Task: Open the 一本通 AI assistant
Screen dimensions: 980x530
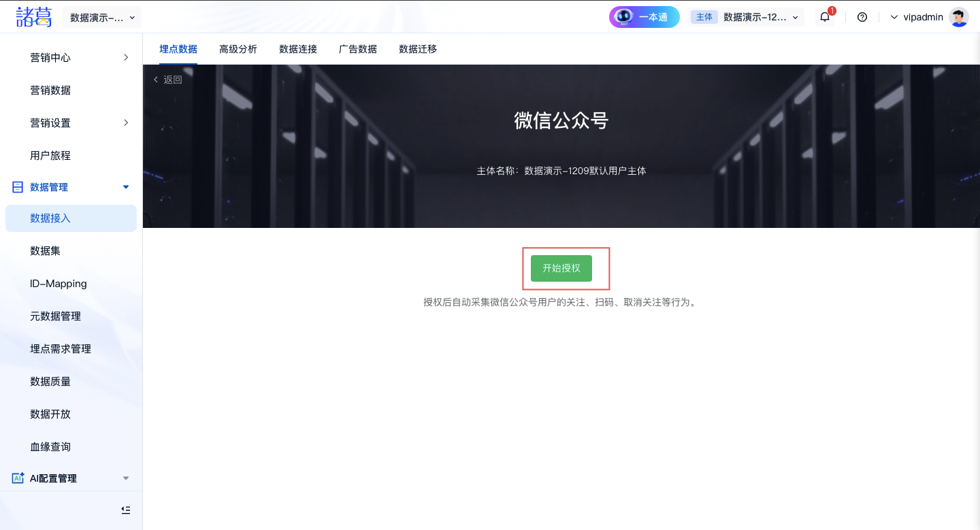Action: [644, 17]
